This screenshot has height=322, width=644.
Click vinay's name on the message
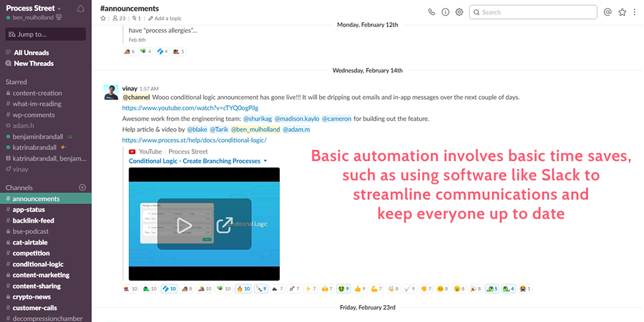click(130, 88)
